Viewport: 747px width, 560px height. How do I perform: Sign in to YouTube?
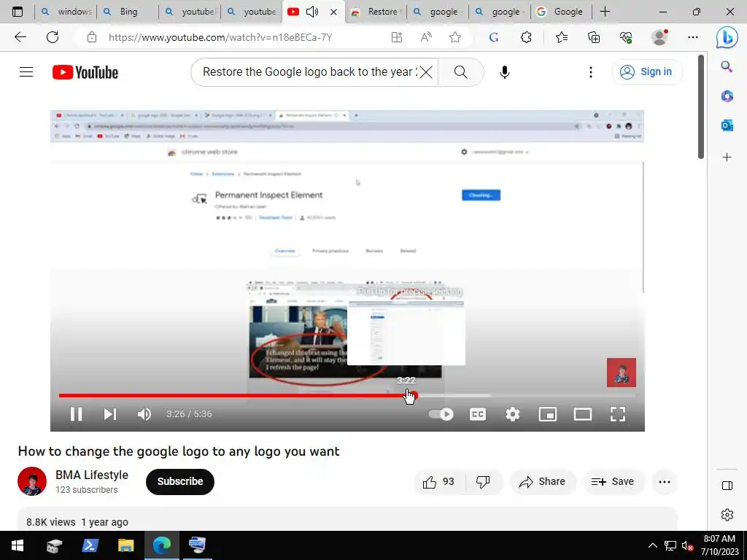[646, 72]
